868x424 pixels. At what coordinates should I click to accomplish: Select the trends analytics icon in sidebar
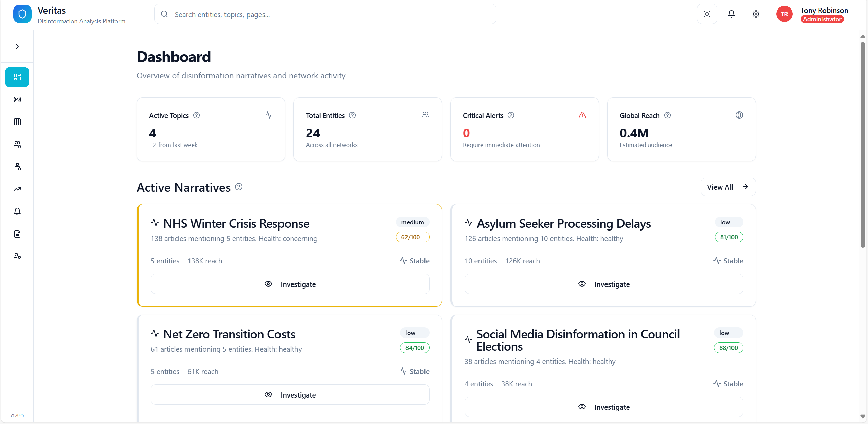[x=17, y=189]
